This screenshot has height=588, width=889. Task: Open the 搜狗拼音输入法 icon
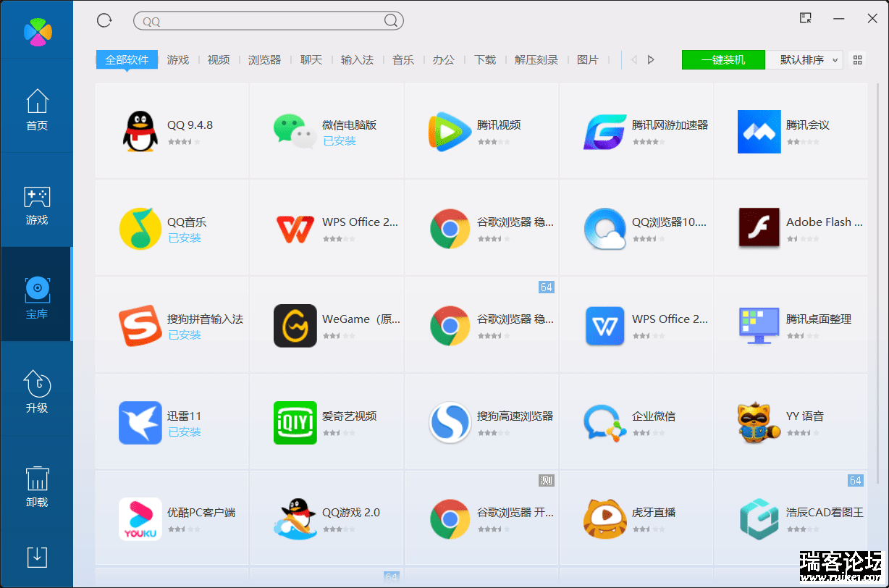(140, 325)
